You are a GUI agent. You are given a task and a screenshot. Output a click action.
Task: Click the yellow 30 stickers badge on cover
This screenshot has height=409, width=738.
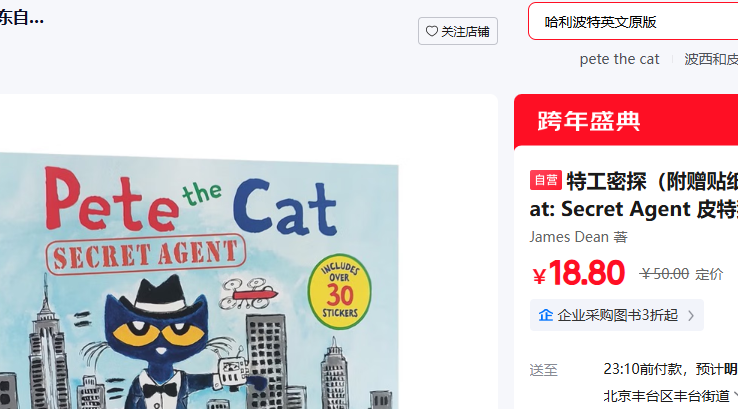click(339, 291)
